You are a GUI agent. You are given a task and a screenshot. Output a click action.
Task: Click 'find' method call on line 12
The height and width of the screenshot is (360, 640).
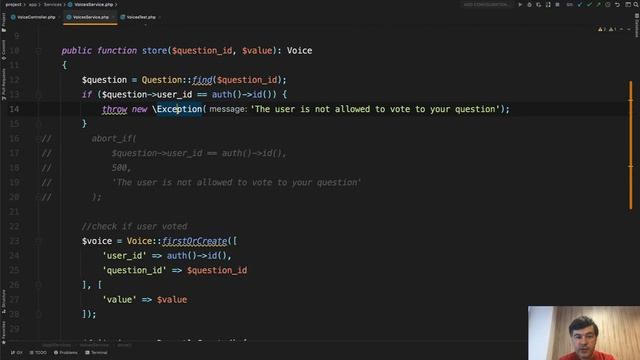pyautogui.click(x=202, y=80)
